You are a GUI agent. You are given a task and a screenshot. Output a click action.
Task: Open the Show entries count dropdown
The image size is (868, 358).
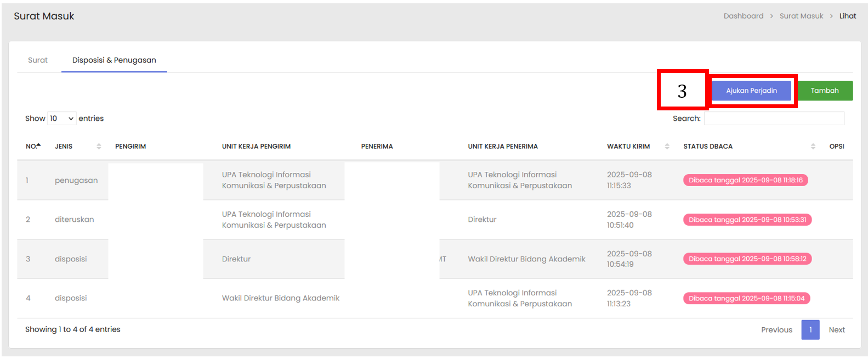coord(61,119)
